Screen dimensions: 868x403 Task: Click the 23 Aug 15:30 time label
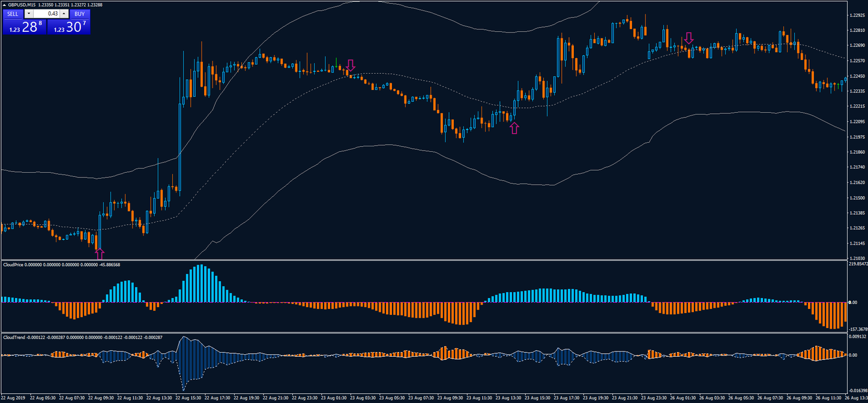pyautogui.click(x=539, y=398)
